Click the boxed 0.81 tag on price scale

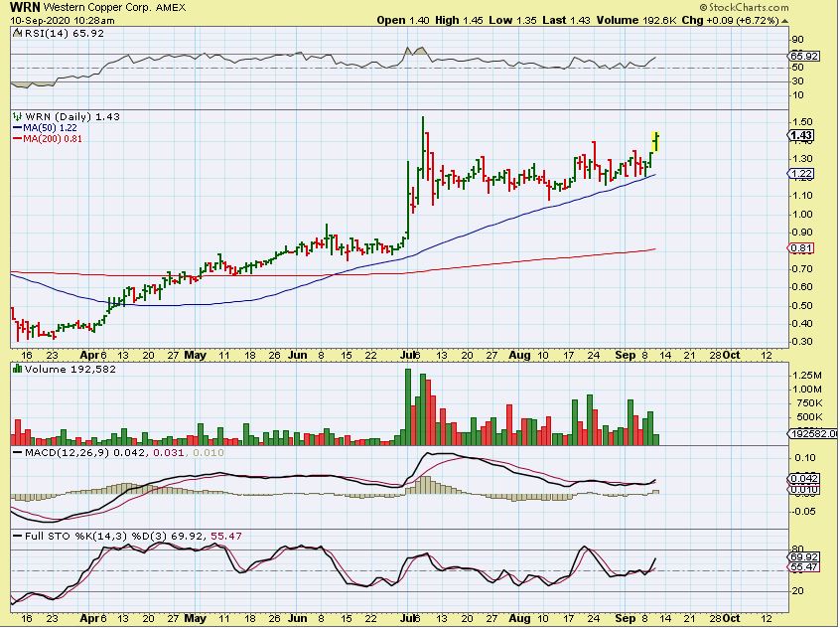pos(802,247)
